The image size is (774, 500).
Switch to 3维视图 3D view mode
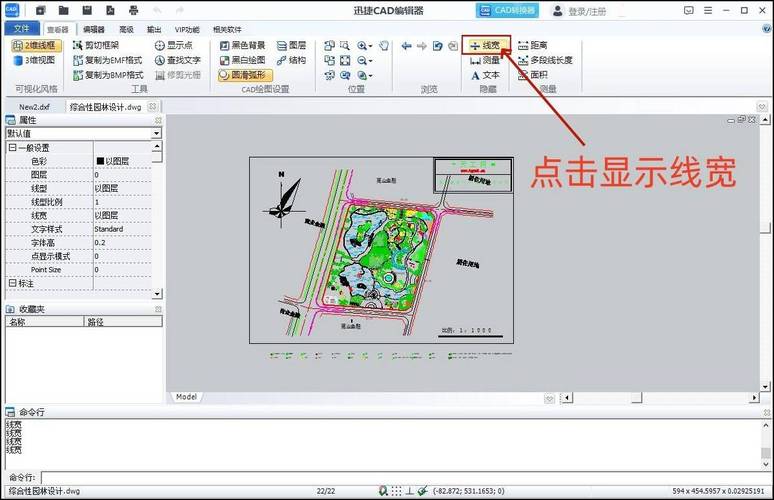click(x=34, y=60)
